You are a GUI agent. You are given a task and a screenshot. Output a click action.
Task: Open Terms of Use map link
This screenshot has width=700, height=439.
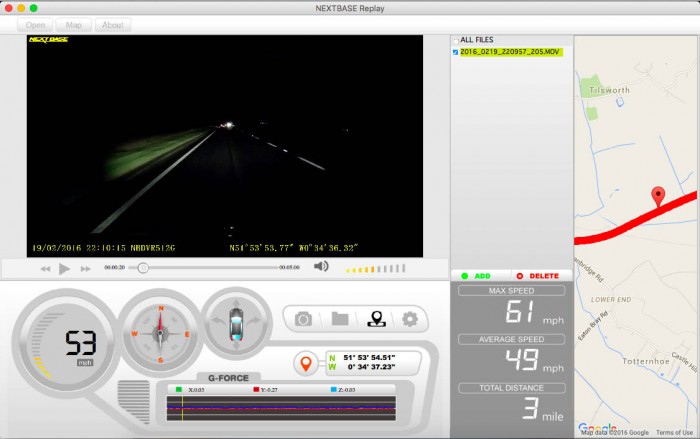pos(674,433)
